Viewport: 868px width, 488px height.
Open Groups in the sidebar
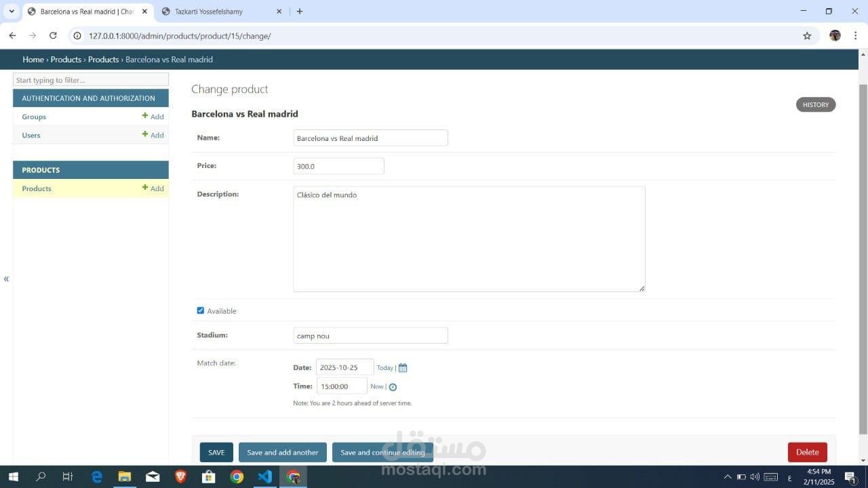coord(34,117)
